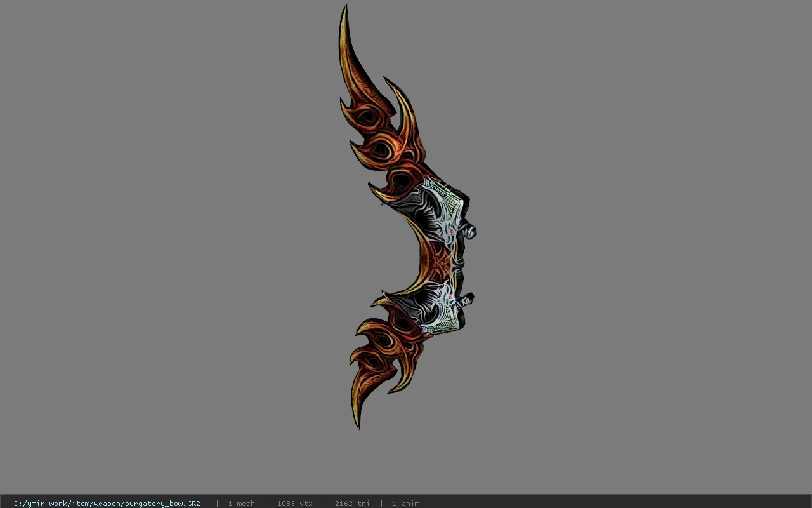Click the '1083 vtx' vertex count
812x508 pixels.
(295, 504)
